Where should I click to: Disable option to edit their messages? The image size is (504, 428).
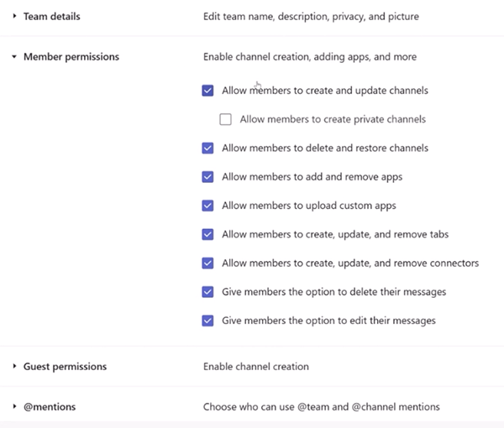tap(207, 321)
